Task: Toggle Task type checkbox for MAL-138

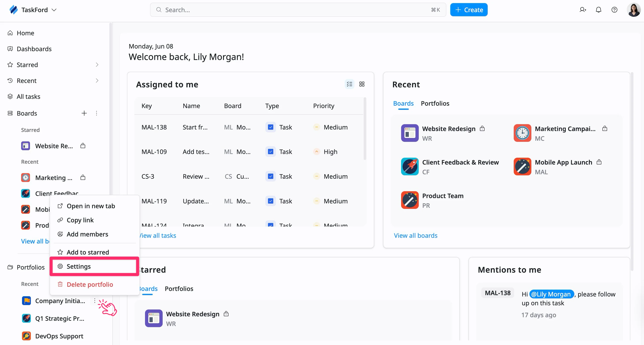Action: pyautogui.click(x=270, y=127)
